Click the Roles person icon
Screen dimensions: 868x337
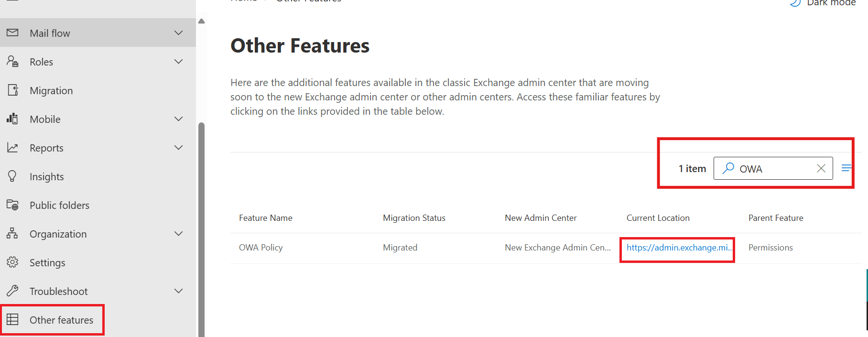point(12,61)
